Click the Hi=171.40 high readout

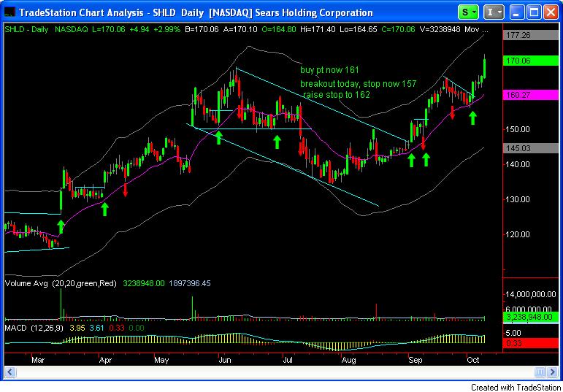318,29
